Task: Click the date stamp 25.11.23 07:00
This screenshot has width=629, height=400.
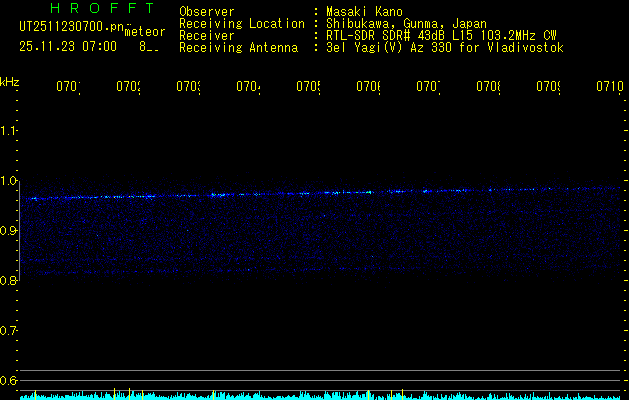Action: pos(68,47)
